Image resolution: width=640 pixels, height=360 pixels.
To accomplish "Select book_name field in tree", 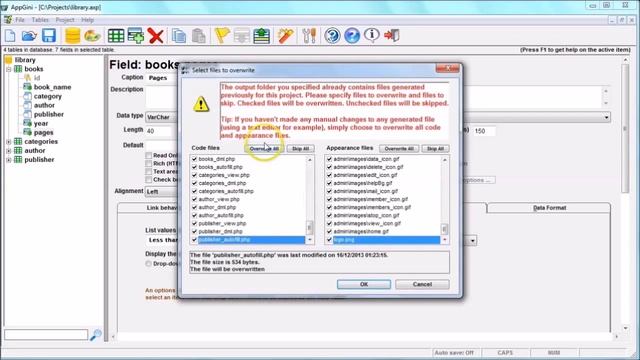I will point(52,87).
